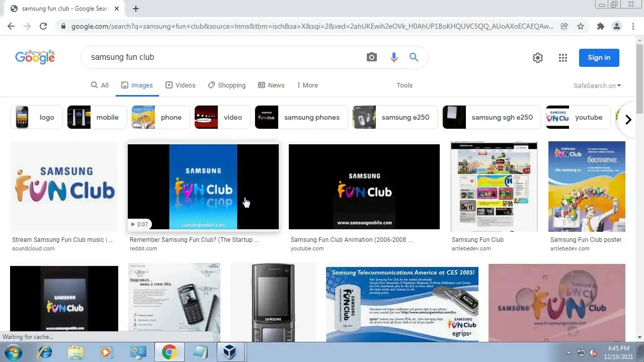Open VirtualBox from the taskbar
This screenshot has width=644, height=362.
(230, 352)
